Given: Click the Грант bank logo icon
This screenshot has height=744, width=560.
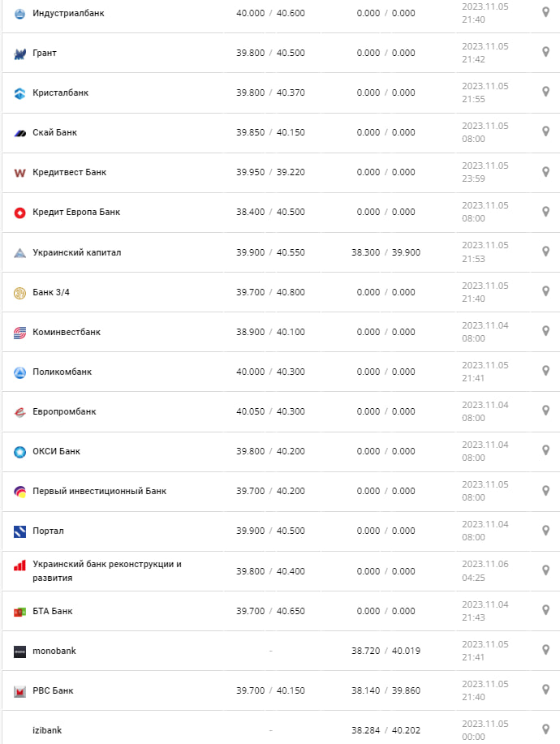Looking at the screenshot, I should (x=20, y=54).
